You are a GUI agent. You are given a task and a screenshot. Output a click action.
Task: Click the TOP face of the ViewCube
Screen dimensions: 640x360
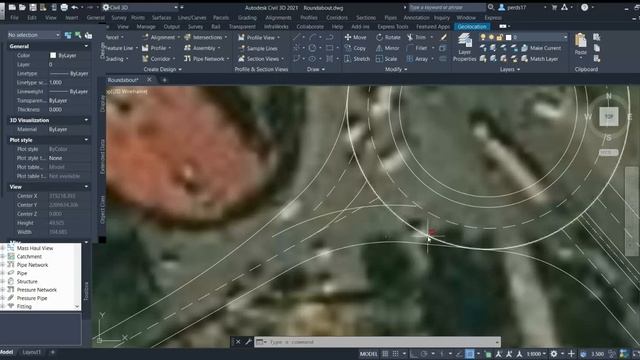click(x=609, y=117)
